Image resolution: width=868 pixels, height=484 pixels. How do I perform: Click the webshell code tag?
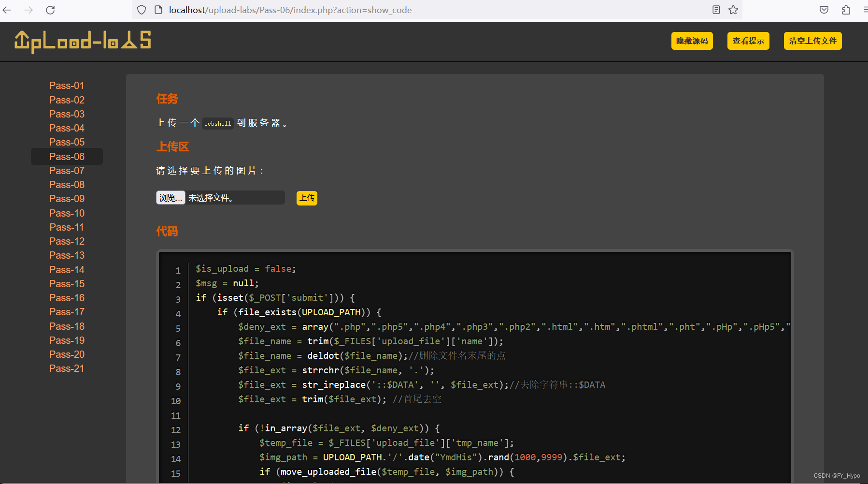tap(217, 123)
